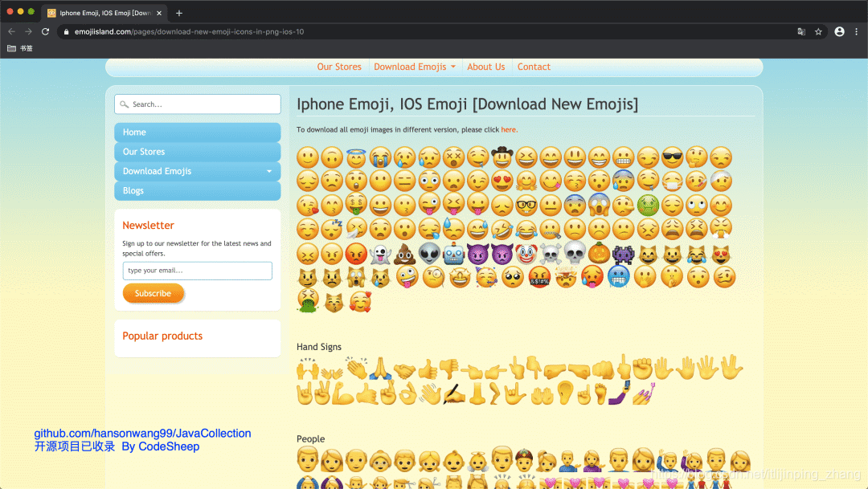Image resolution: width=868 pixels, height=489 pixels.
Task: Select the alien head emoji
Action: click(429, 254)
